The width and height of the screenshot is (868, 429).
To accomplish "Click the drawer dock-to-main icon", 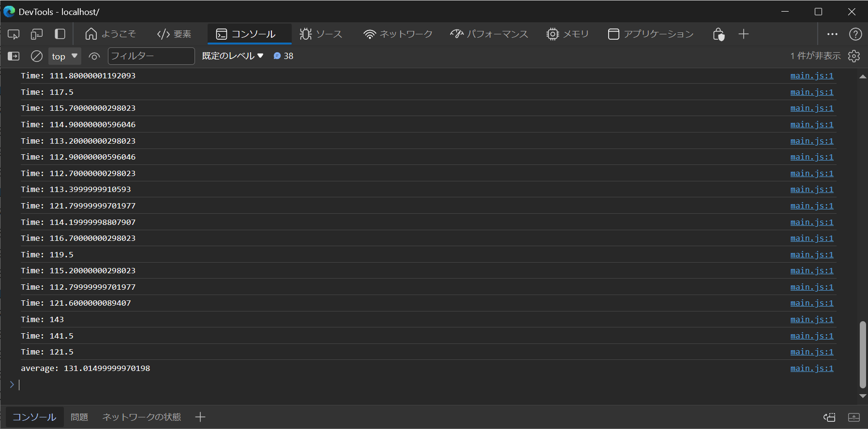I will [830, 417].
